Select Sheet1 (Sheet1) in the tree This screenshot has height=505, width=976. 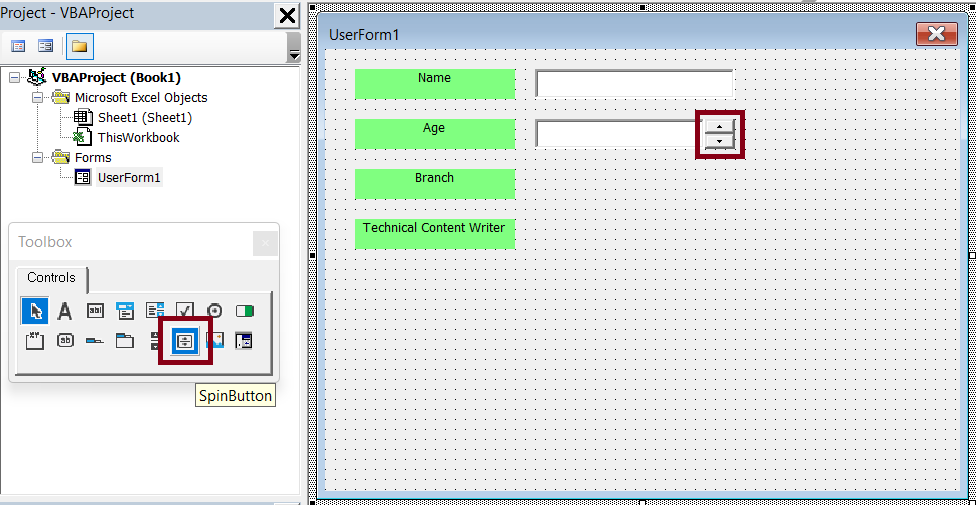pos(145,118)
